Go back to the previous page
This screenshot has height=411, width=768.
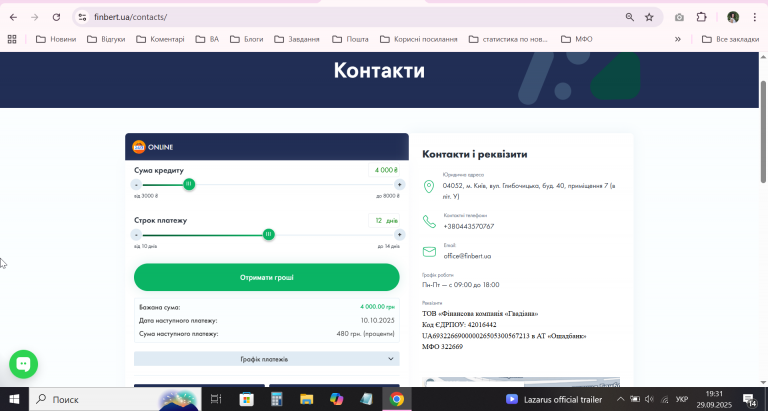point(13,17)
